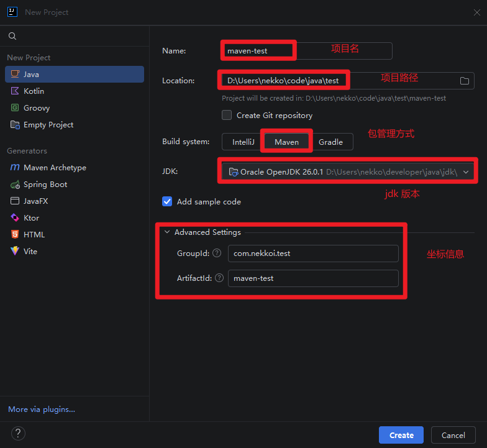The height and width of the screenshot is (448, 487).
Task: Select the Vite generator
Action: (x=75, y=251)
